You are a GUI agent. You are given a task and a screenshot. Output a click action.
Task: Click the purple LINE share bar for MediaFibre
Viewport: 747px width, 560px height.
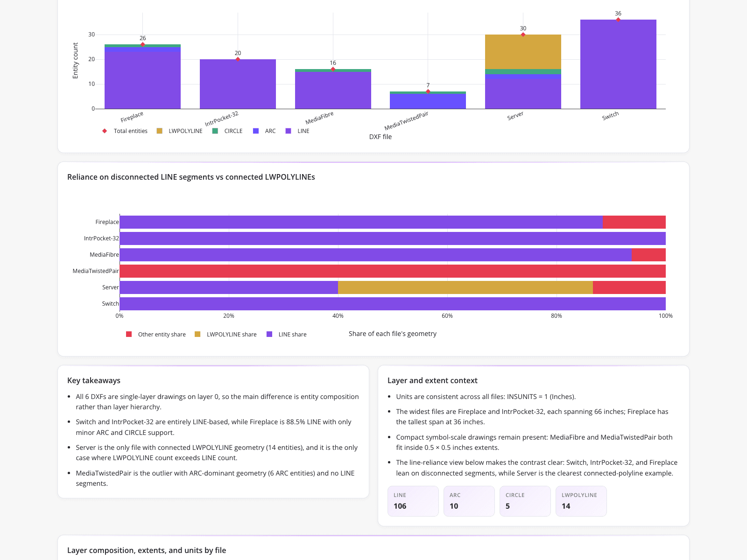coord(376,255)
